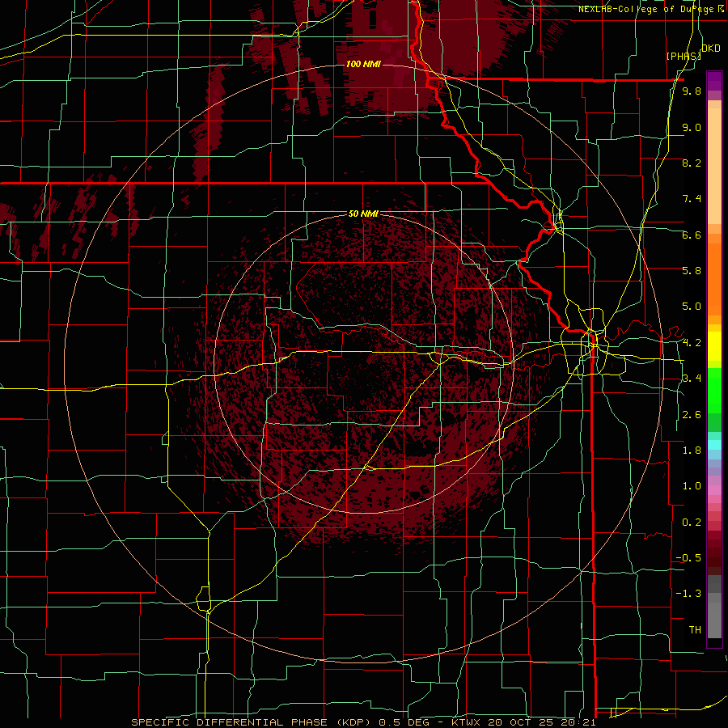Click the 1.8 scale value
The width and height of the screenshot is (728, 728).
click(692, 451)
